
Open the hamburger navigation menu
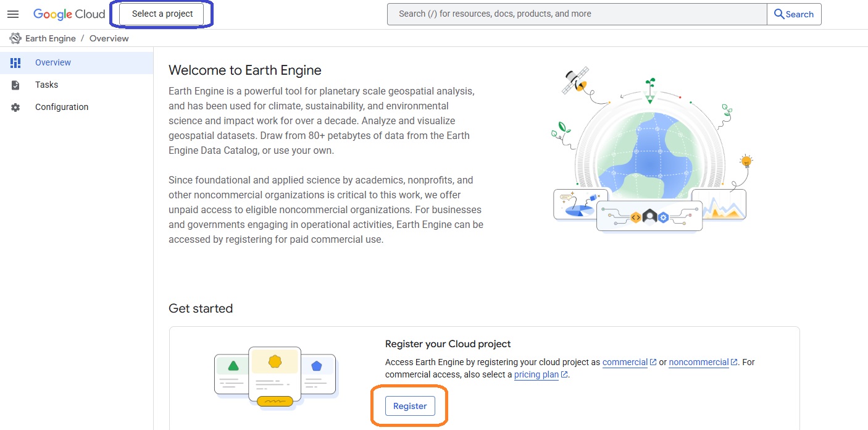coord(13,14)
